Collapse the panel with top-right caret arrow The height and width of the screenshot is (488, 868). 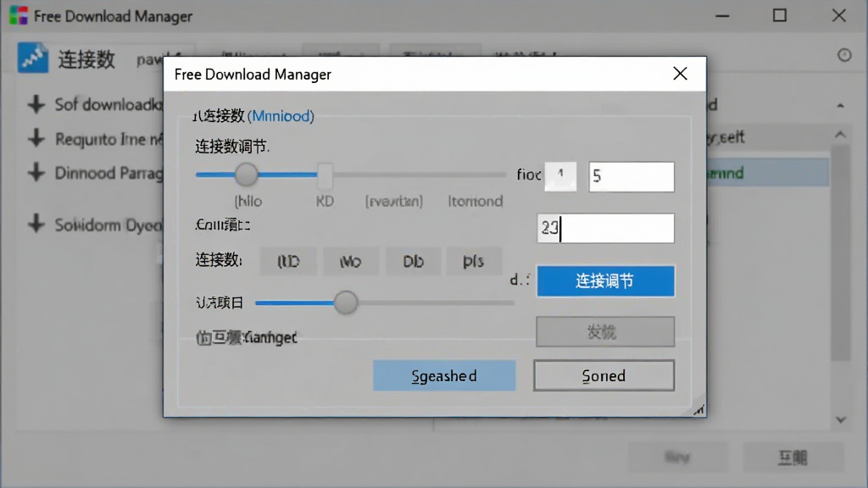840,106
